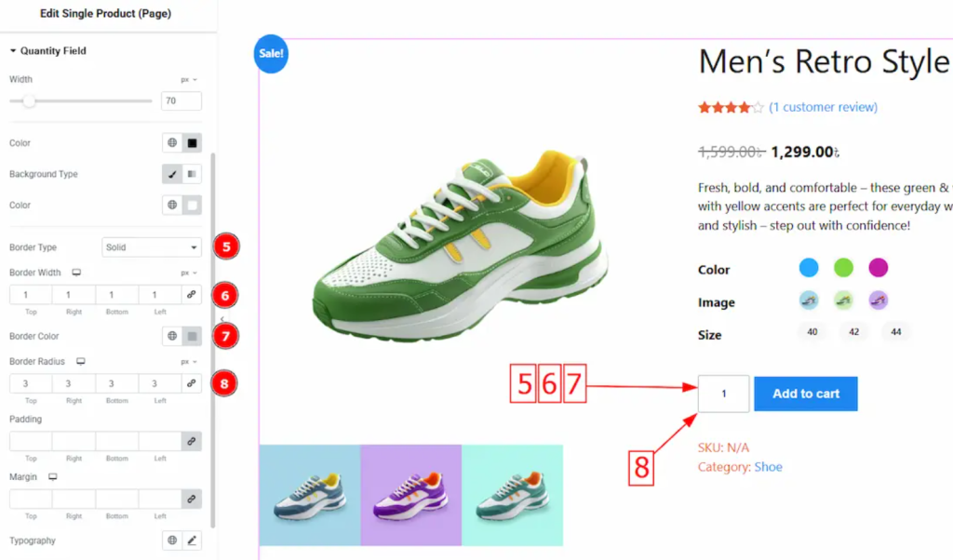Image resolution: width=953 pixels, height=560 pixels.
Task: Select classic background type brush icon
Action: [x=172, y=174]
